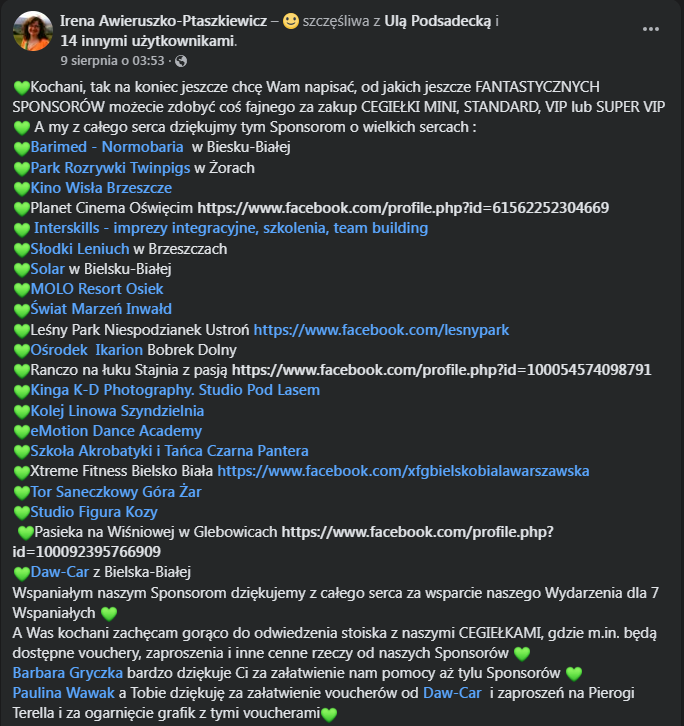Image resolution: width=684 pixels, height=726 pixels.
Task: Visit Park Rozrywki Twinpigs page
Action: pyautogui.click(x=110, y=168)
